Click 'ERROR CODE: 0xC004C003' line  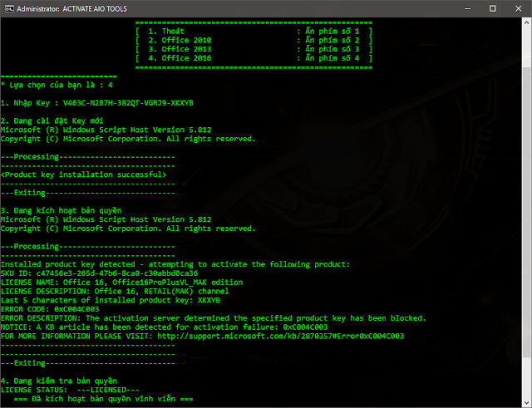point(50,309)
